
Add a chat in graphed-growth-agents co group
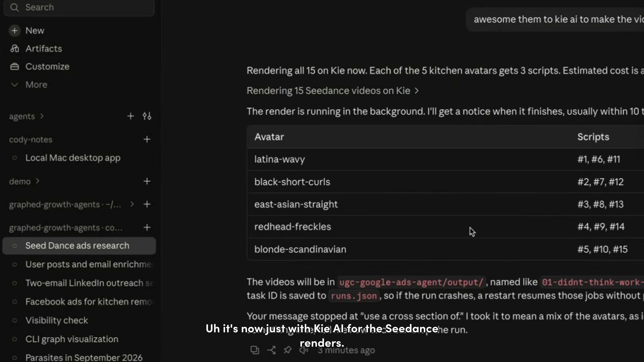(x=147, y=228)
